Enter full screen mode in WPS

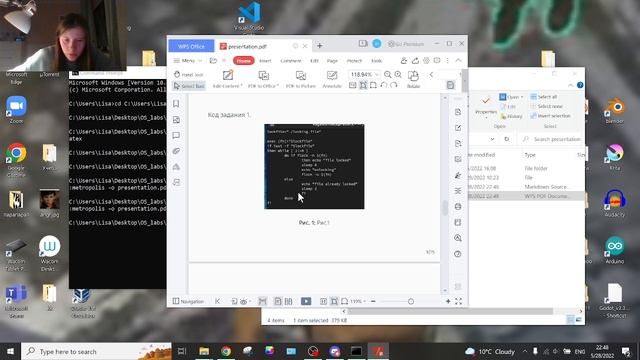tap(458, 301)
